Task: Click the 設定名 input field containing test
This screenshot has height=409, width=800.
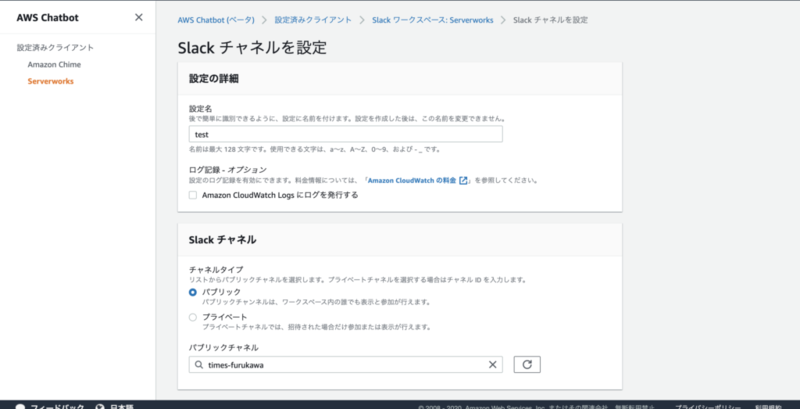Action: (345, 135)
